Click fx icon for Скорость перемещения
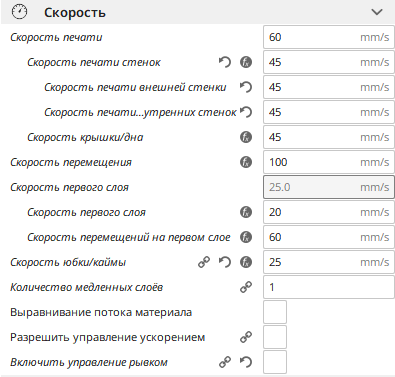 [246, 162]
